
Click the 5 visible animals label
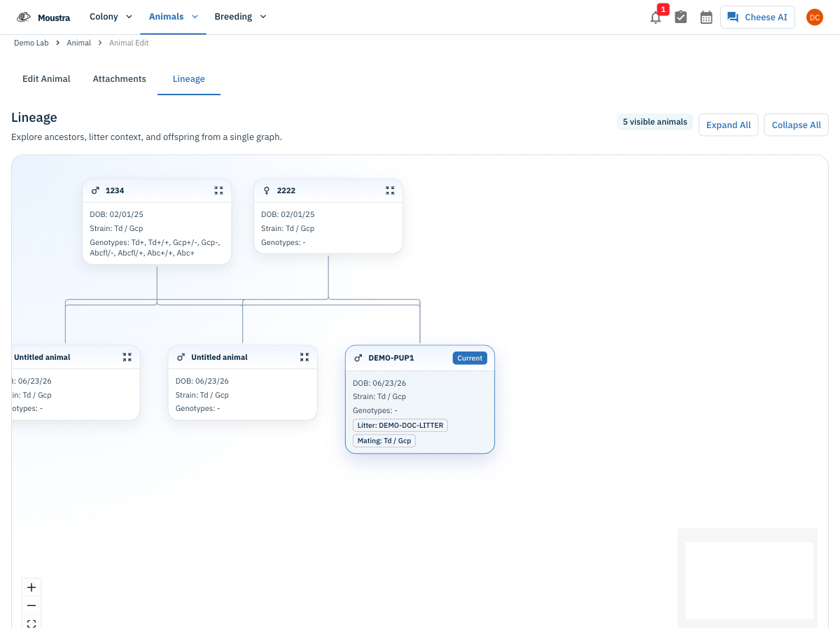(x=655, y=122)
